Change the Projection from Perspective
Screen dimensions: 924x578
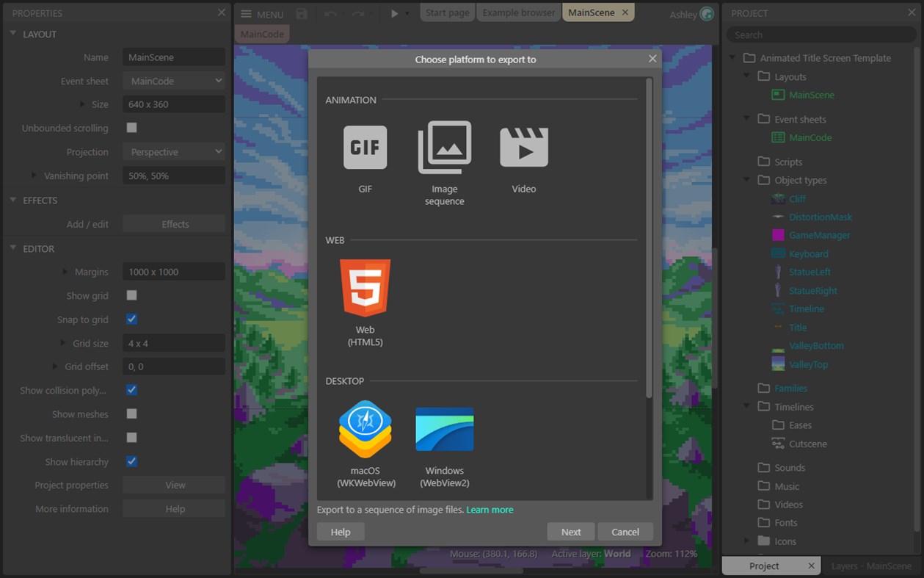[173, 151]
